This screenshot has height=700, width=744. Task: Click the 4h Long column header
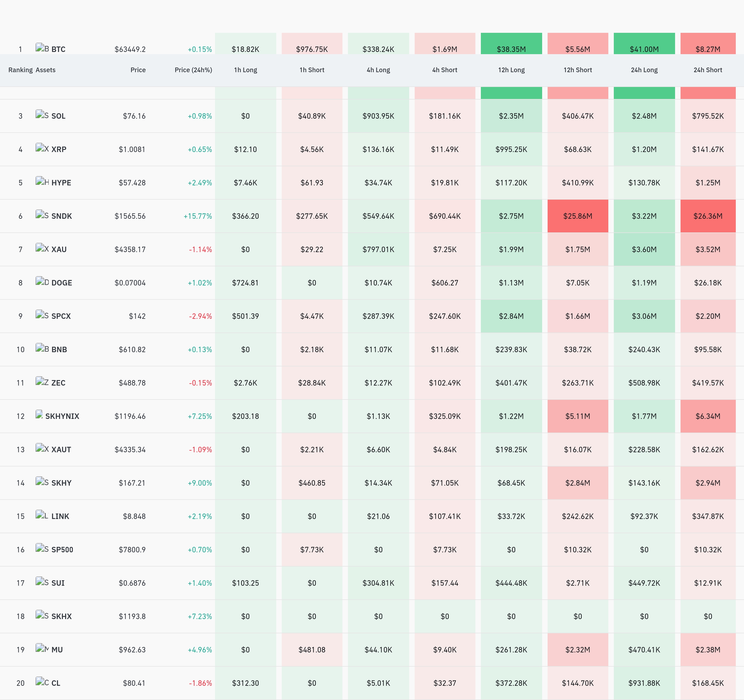378,70
